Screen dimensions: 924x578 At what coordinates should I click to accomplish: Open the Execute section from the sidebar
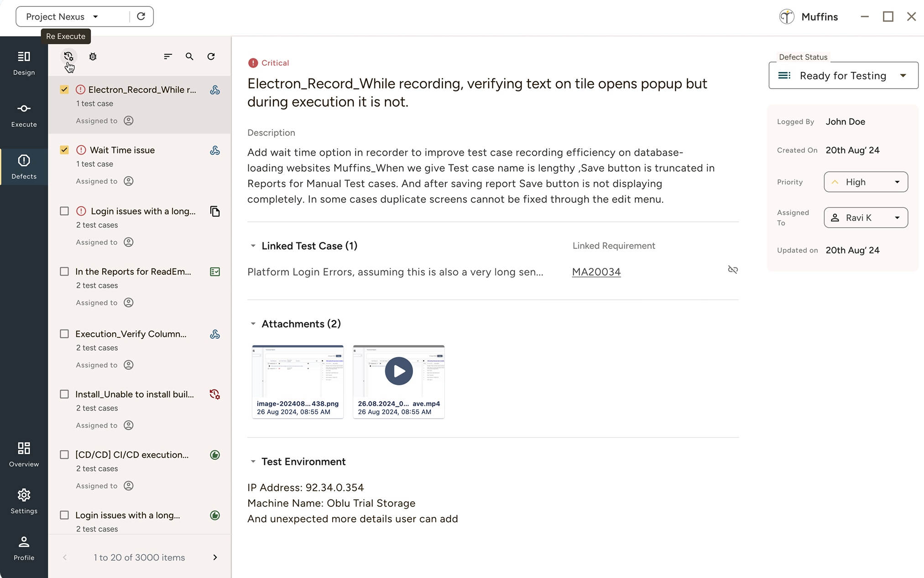coord(24,115)
